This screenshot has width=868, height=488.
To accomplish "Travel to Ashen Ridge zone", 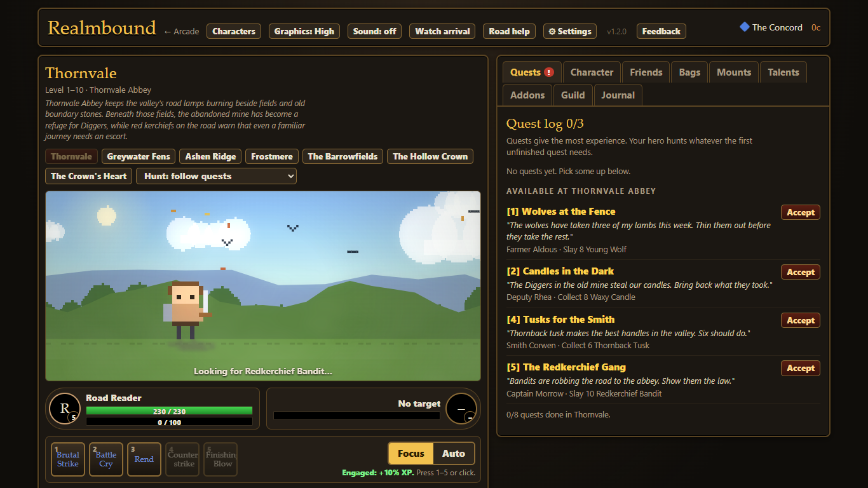I will 210,156.
